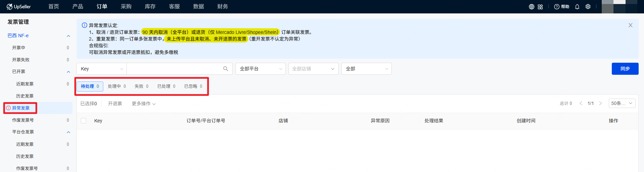Click the UpSeller logo icon
The image size is (644, 172).
pos(9,7)
